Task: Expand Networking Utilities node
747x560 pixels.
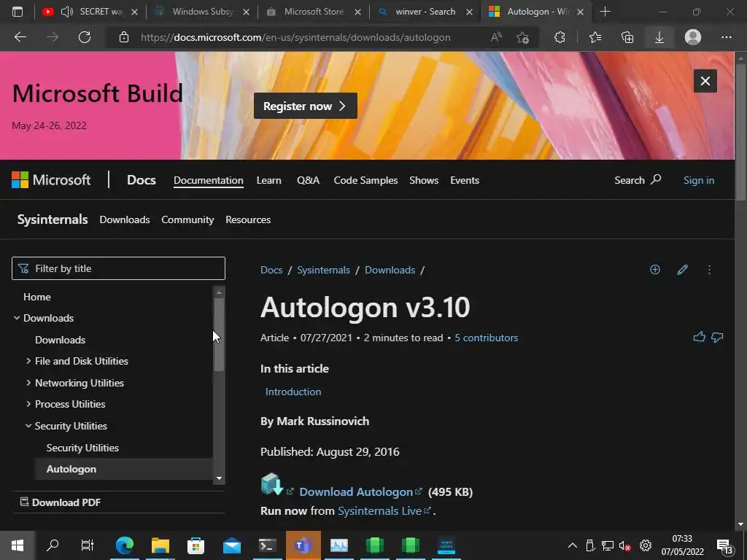Action: click(28, 382)
